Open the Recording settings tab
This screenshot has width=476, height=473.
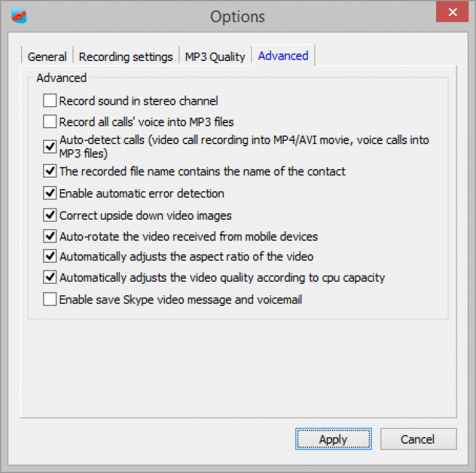tap(126, 57)
